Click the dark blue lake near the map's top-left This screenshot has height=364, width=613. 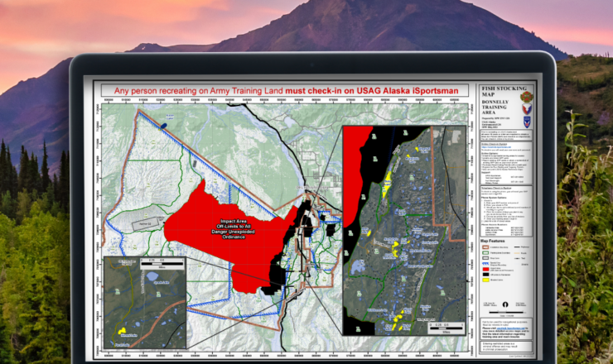point(163,126)
